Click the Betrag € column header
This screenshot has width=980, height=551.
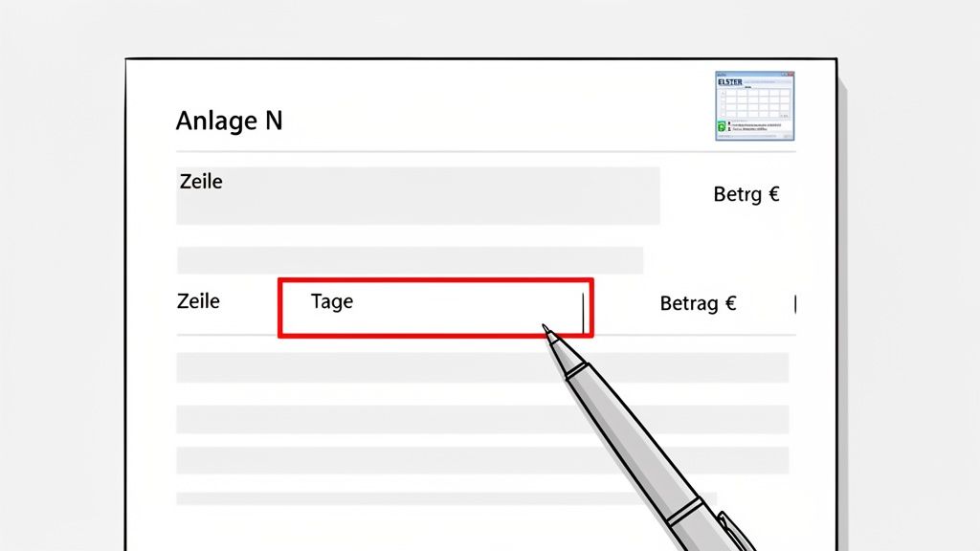pos(698,303)
